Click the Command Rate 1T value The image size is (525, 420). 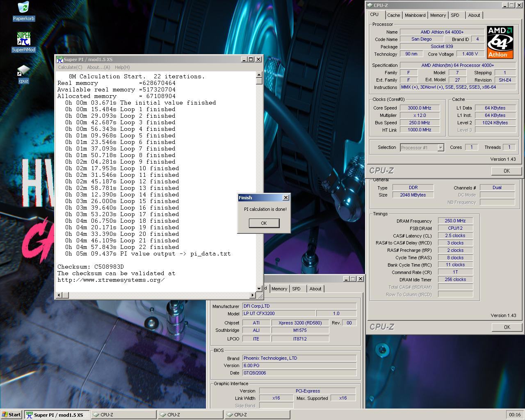coord(455,272)
